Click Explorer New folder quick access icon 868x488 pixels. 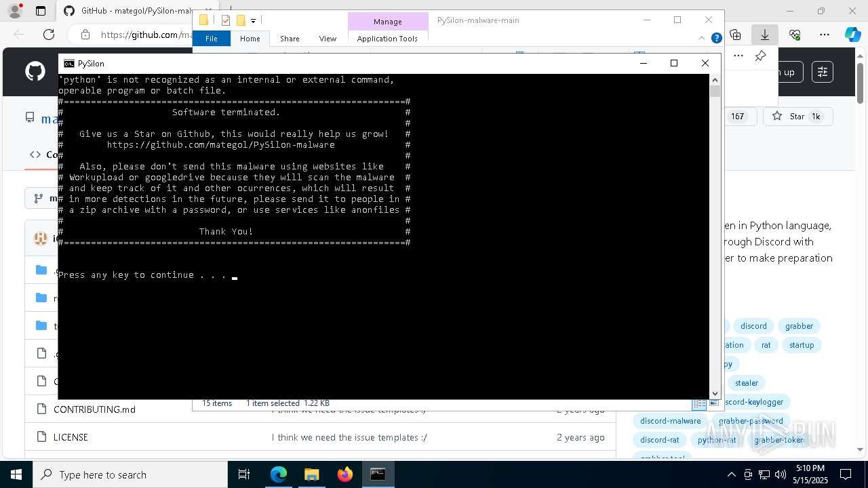point(240,20)
